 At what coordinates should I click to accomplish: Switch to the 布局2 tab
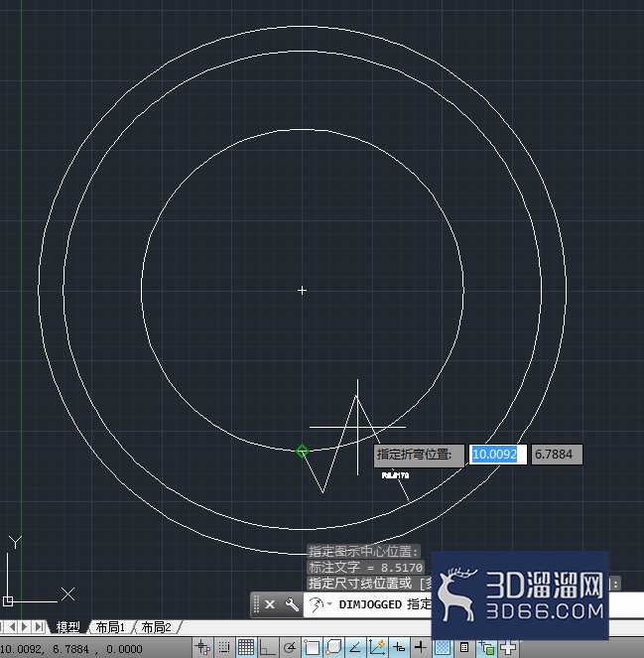pos(156,627)
